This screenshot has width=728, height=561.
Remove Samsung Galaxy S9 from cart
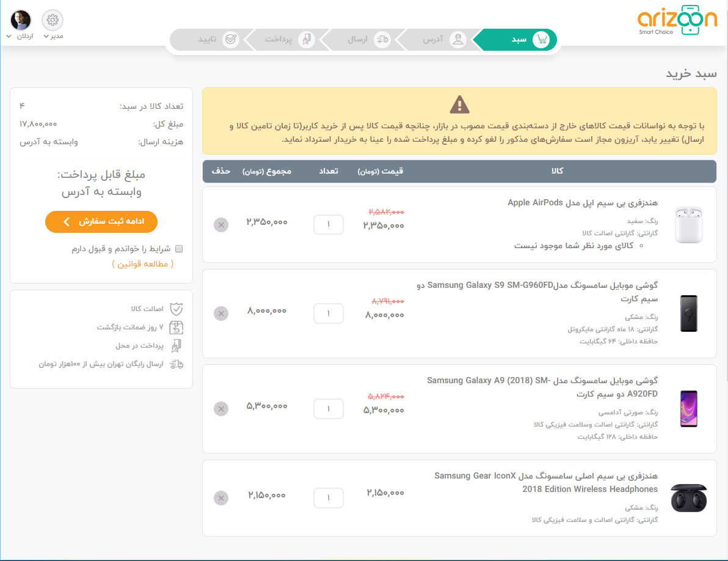(221, 313)
